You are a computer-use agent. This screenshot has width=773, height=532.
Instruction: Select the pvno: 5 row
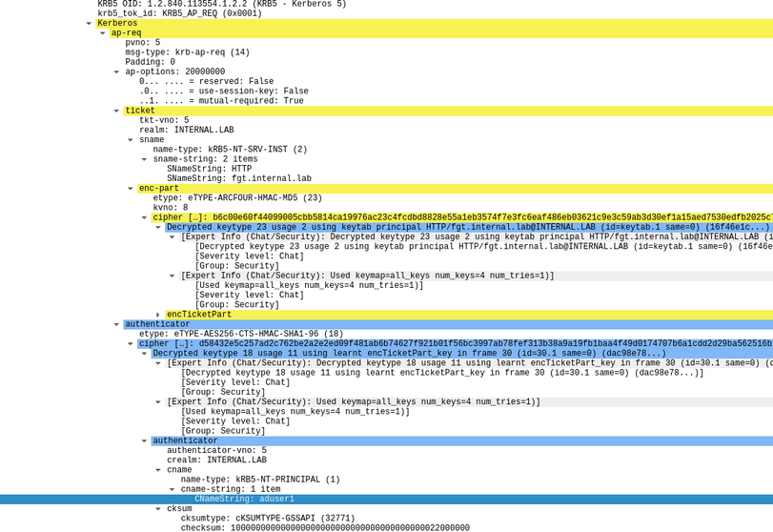click(142, 42)
